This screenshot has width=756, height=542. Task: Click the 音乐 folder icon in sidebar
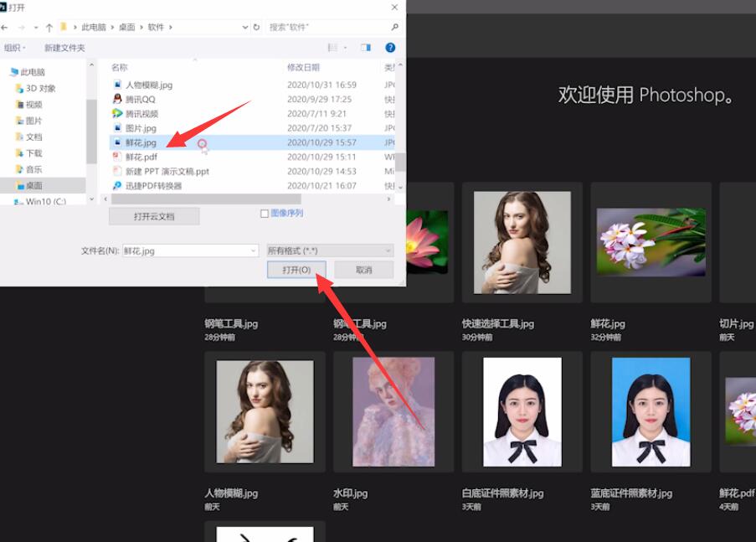coord(19,169)
